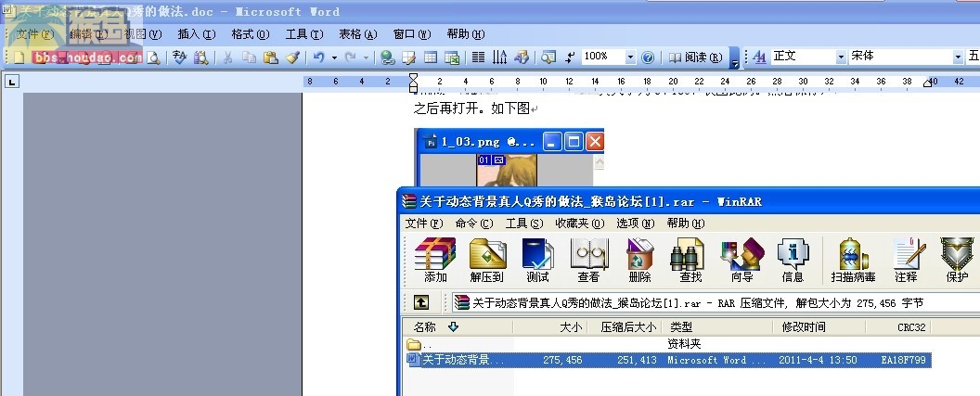Open Word's 窗口(W) menu
980x396 pixels.
[412, 33]
